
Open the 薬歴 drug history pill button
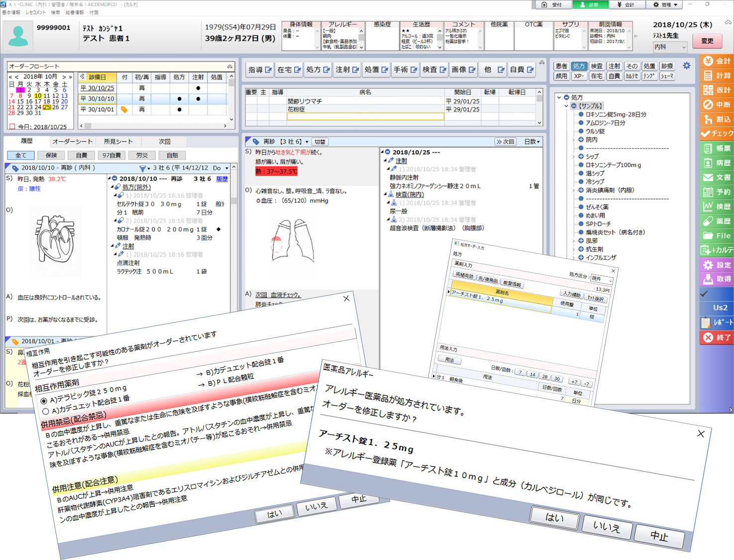[x=717, y=221]
